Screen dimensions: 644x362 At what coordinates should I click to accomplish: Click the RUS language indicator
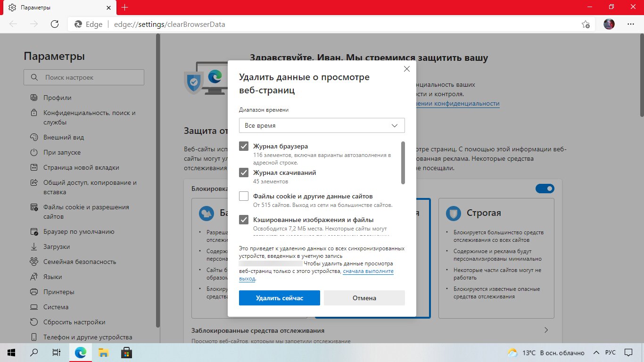611,353
